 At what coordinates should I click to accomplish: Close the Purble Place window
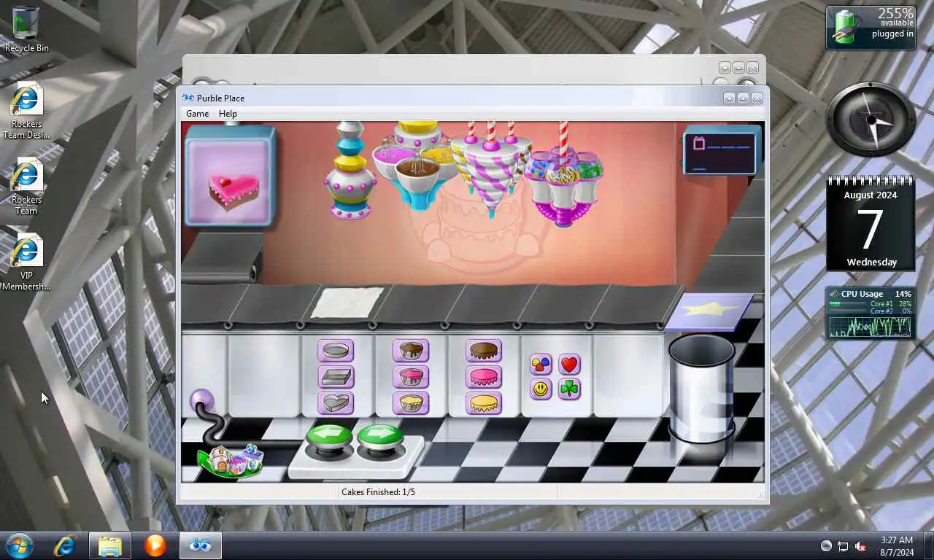757,98
